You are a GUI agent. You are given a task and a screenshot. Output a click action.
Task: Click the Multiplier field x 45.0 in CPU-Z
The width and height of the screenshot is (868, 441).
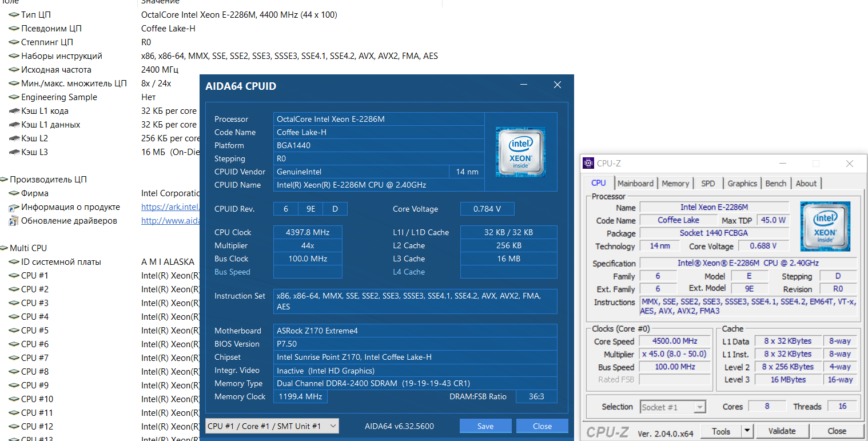(x=675, y=354)
